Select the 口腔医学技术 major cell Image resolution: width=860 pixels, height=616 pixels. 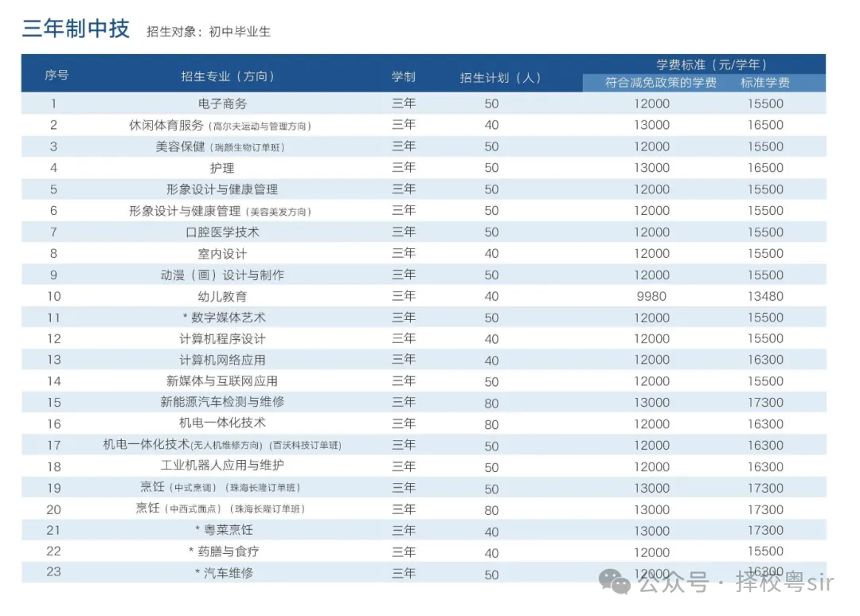pyautogui.click(x=222, y=232)
